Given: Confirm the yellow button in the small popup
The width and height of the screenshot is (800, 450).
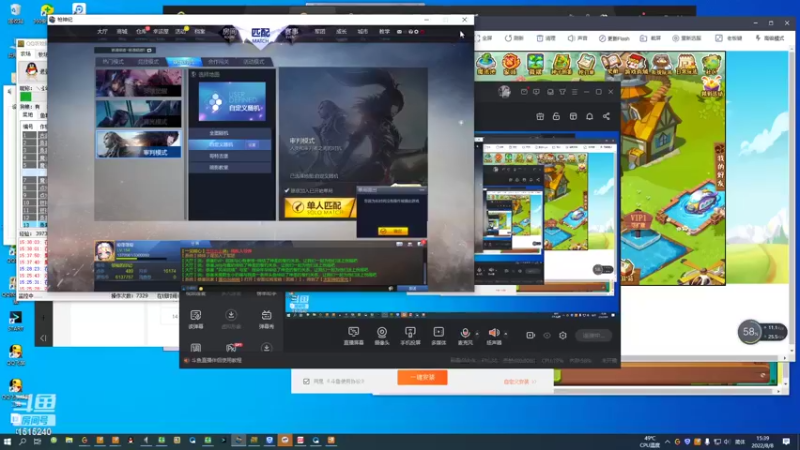Looking at the screenshot, I should 392,231.
